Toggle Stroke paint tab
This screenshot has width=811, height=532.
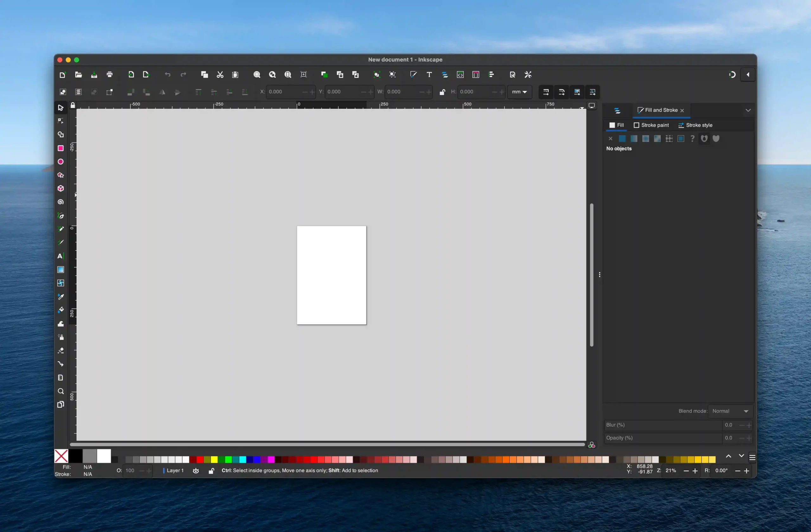pyautogui.click(x=651, y=125)
